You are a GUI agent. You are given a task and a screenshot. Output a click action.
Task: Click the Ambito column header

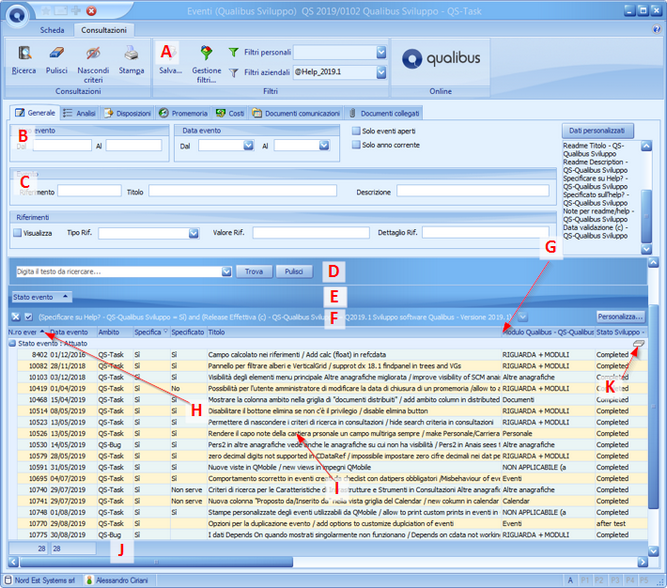click(115, 332)
